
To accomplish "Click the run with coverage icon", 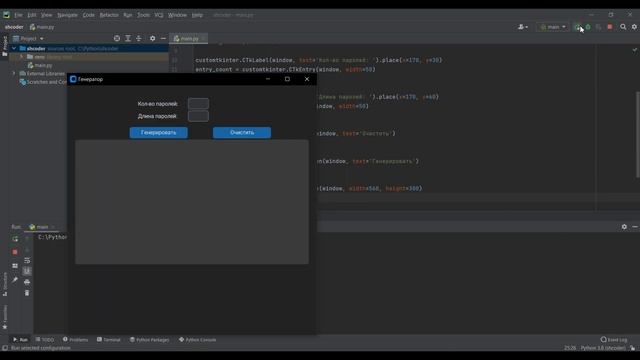I will [x=599, y=27].
